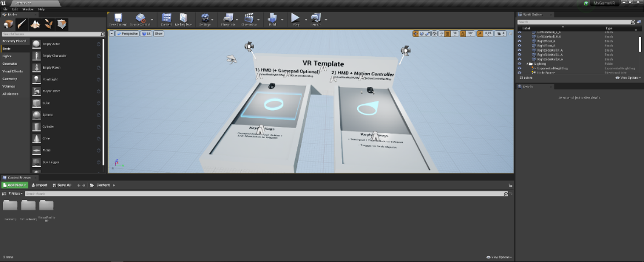Hide the Lighting folder in World Outliner
644x262 pixels.
pos(519,64)
